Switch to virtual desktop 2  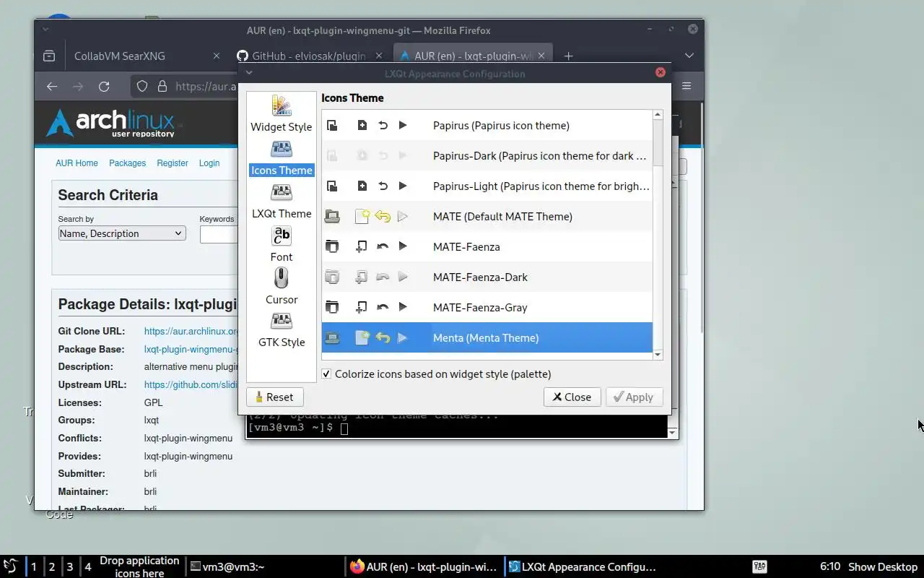click(x=51, y=566)
